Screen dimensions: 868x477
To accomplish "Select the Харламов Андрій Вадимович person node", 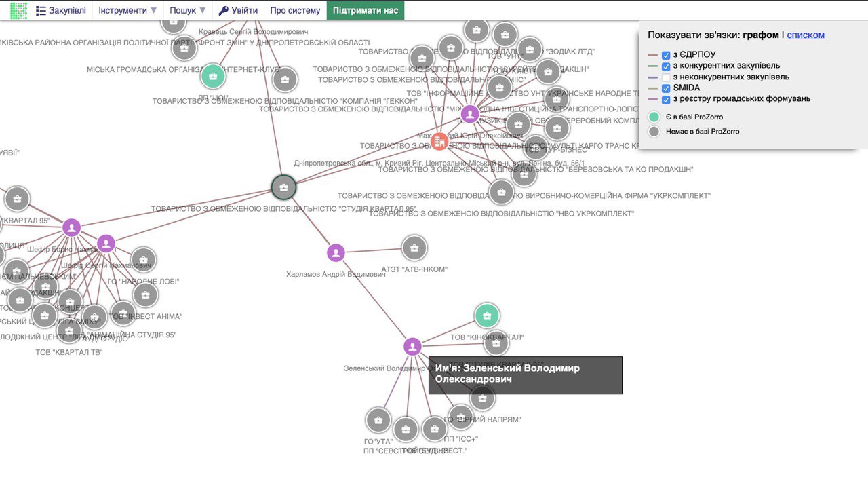I will coord(336,253).
